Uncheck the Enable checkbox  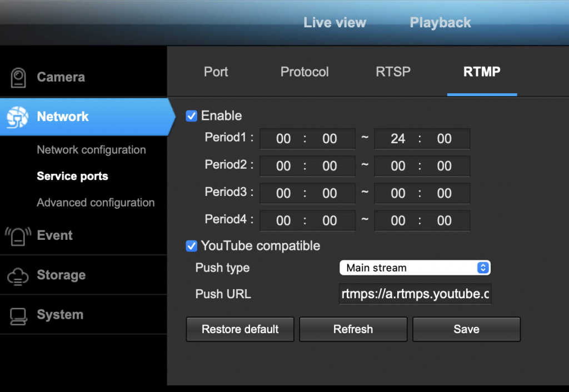click(x=192, y=116)
